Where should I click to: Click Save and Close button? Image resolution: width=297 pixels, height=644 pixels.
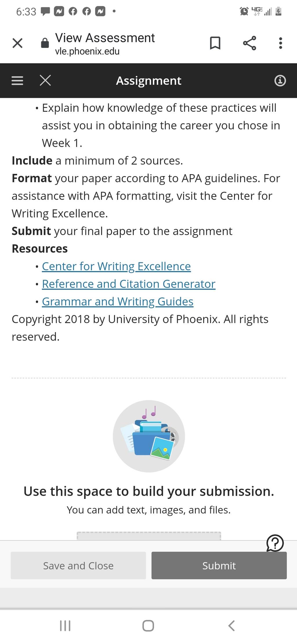coord(78,565)
